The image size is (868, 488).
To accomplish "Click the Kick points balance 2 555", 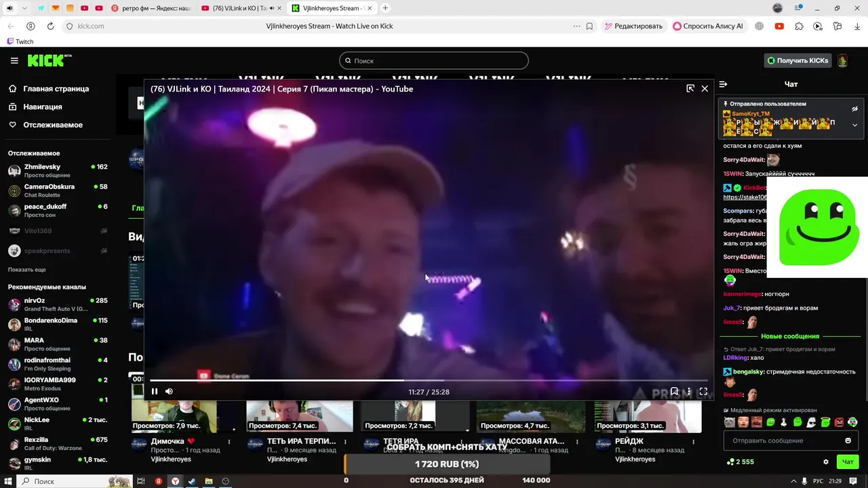I will coord(740,462).
